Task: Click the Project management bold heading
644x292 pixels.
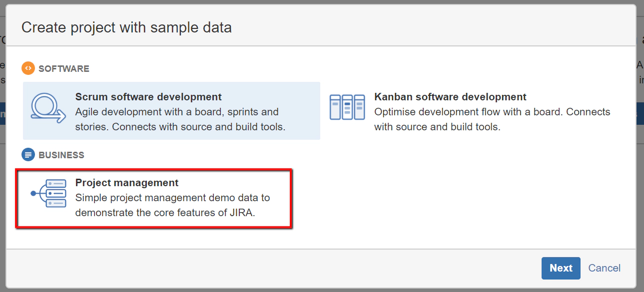Action: [x=126, y=183]
